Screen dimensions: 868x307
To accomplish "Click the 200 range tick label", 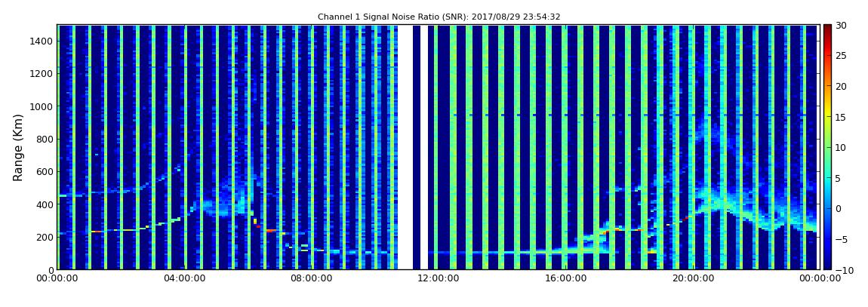I will 45,237.
